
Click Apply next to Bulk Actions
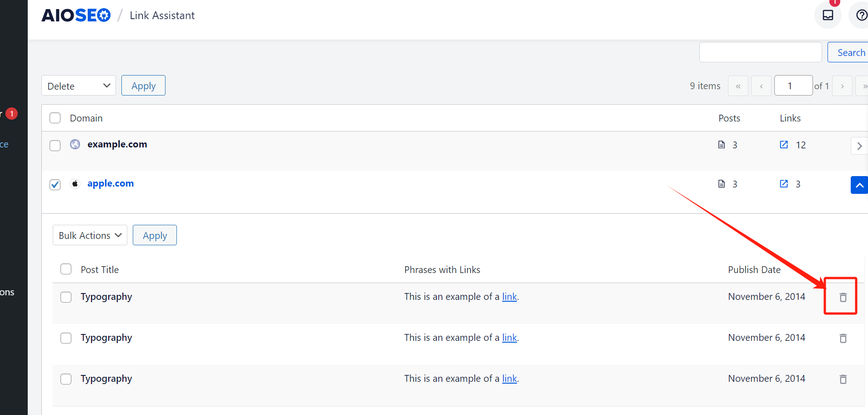pos(155,235)
